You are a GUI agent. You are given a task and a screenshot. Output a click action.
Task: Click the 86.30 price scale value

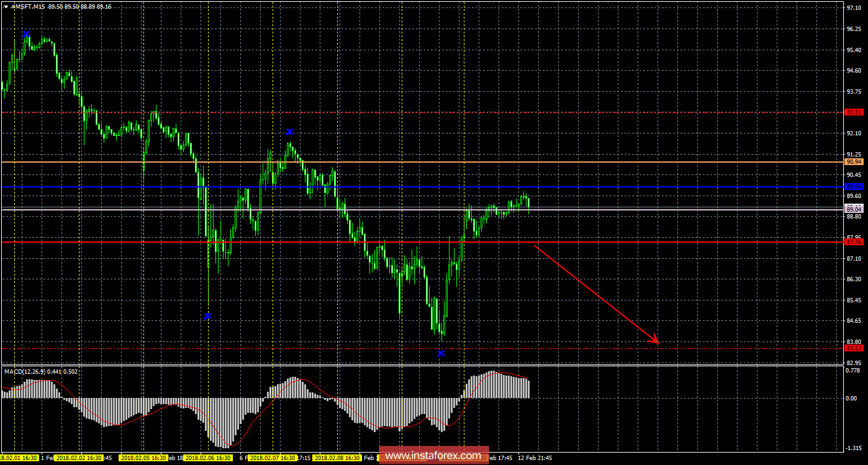pyautogui.click(x=854, y=279)
